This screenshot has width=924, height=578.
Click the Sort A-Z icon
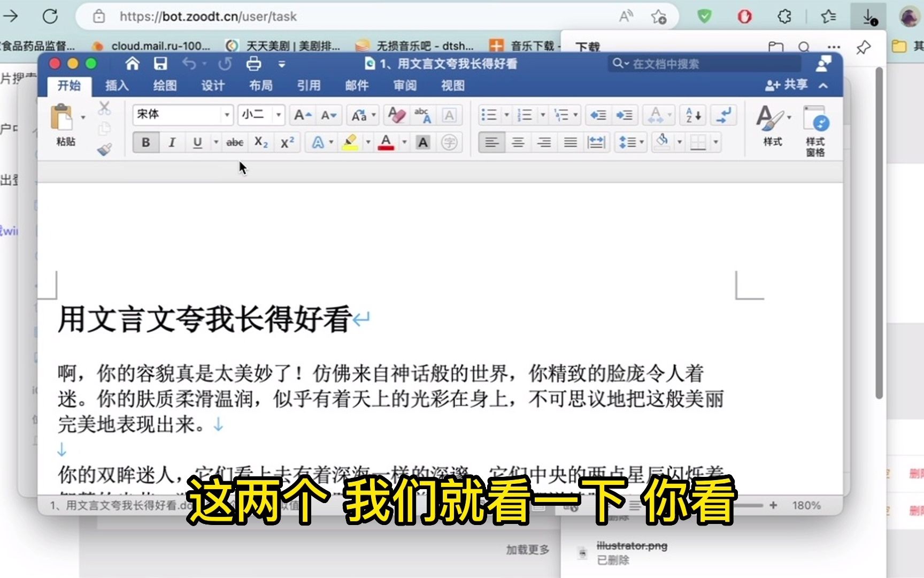692,115
